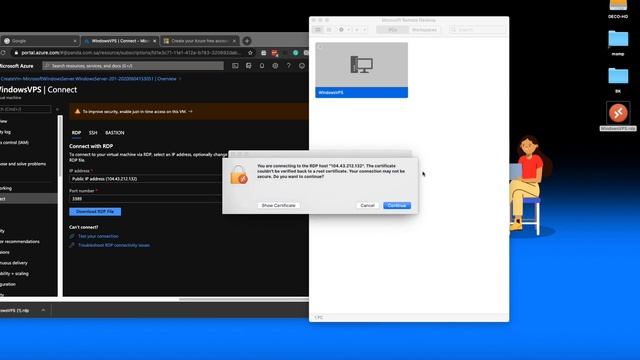
Task: Bookmark the page with the star icon
Action: tap(250, 53)
